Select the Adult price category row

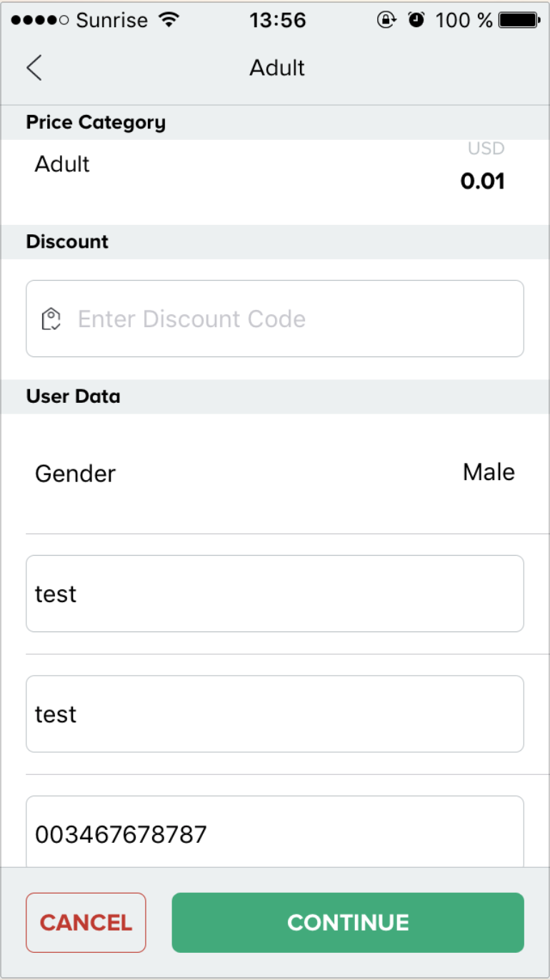click(x=275, y=182)
